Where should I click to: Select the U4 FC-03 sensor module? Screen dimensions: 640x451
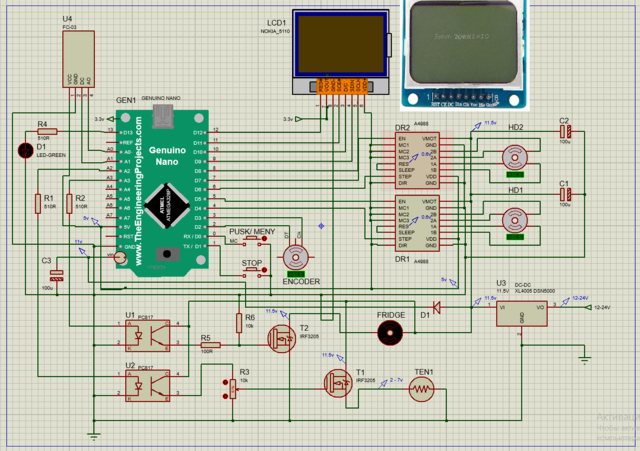pyautogui.click(x=78, y=58)
